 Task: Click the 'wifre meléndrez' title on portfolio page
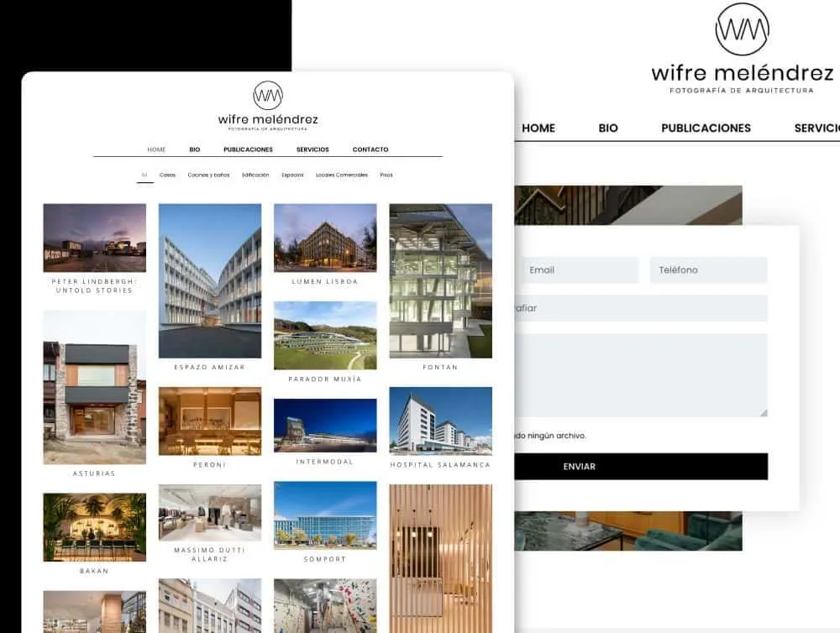coord(268,119)
